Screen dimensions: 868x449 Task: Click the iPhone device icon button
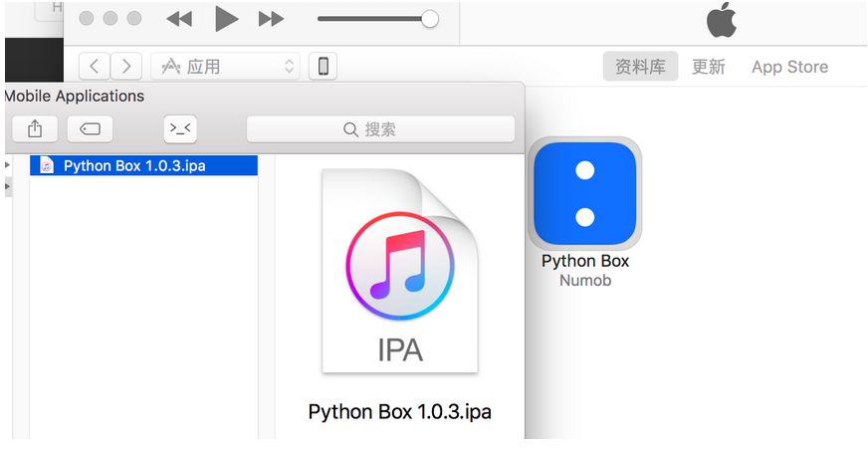[x=323, y=67]
